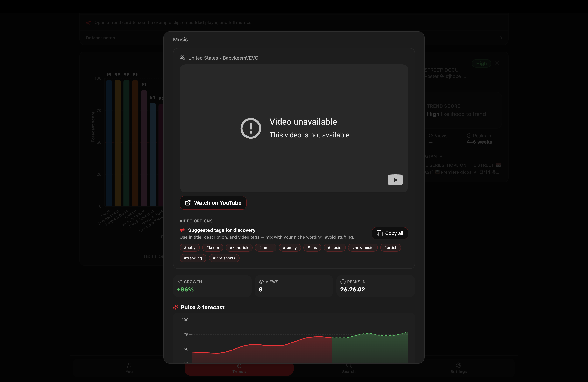
Task: Click the eye icon on Views card
Action: pyautogui.click(x=261, y=282)
